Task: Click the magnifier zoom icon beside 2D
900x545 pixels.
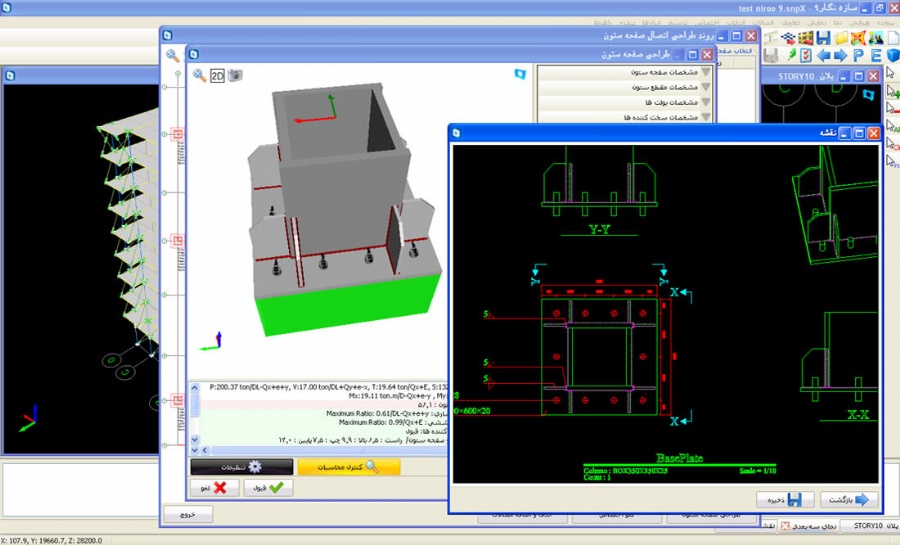Action: tap(200, 75)
